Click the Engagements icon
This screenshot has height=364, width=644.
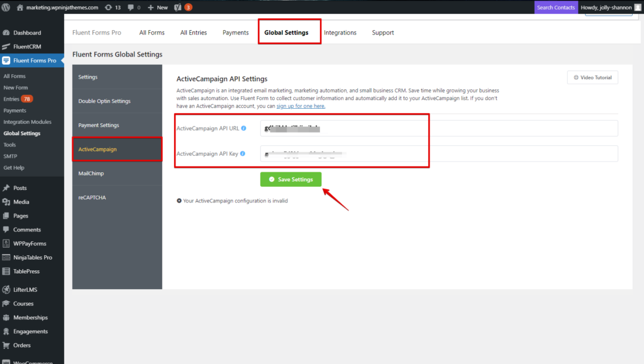6,331
